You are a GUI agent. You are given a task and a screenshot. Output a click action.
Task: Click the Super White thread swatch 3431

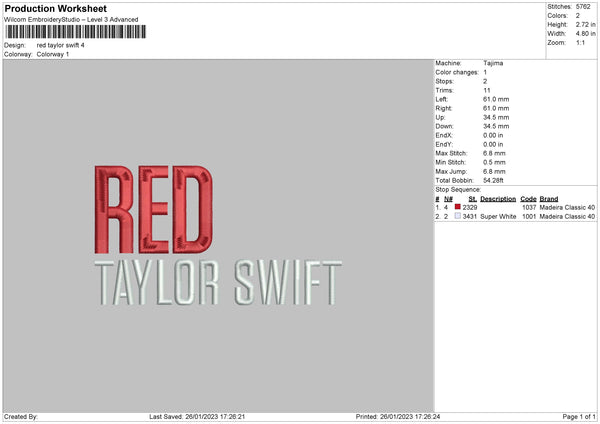pyautogui.click(x=458, y=216)
